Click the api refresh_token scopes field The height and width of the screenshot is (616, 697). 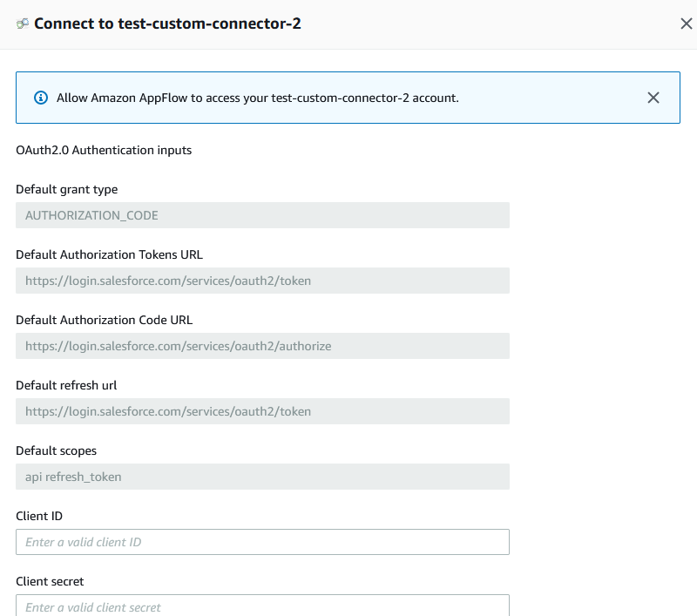tap(262, 477)
